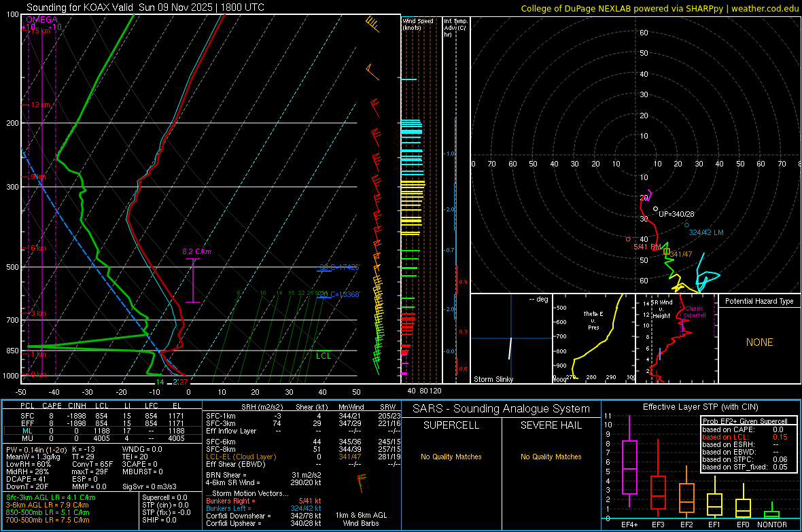
Task: Click the '15 km' height marker
Action: (x=39, y=31)
